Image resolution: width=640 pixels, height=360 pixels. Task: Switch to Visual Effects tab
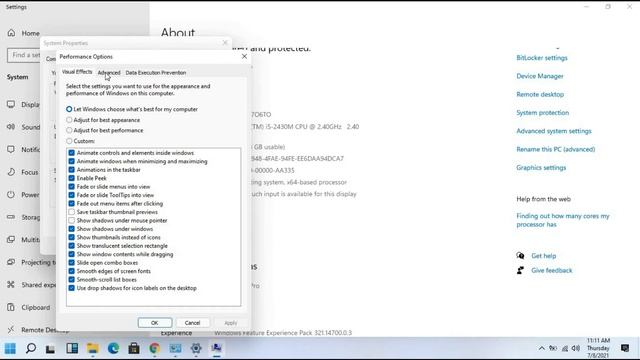coord(77,72)
